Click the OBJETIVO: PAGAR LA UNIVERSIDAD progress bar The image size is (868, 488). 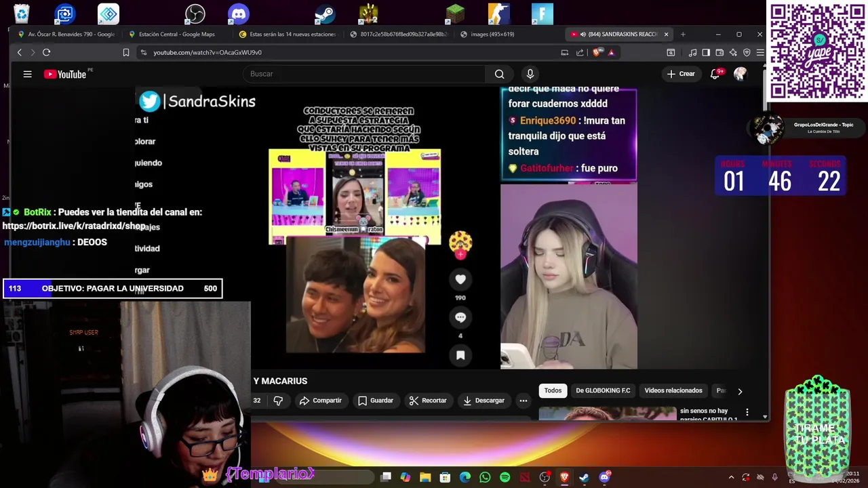113,289
